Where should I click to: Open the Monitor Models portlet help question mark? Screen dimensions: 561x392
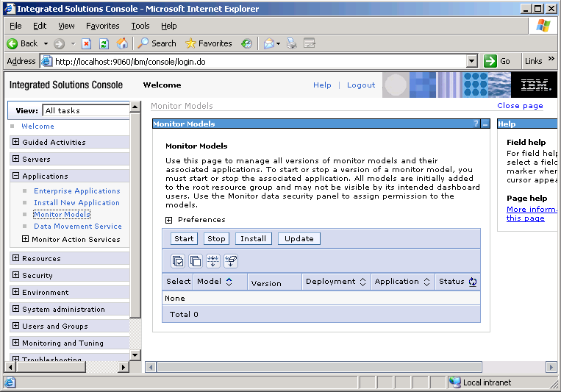pos(476,124)
